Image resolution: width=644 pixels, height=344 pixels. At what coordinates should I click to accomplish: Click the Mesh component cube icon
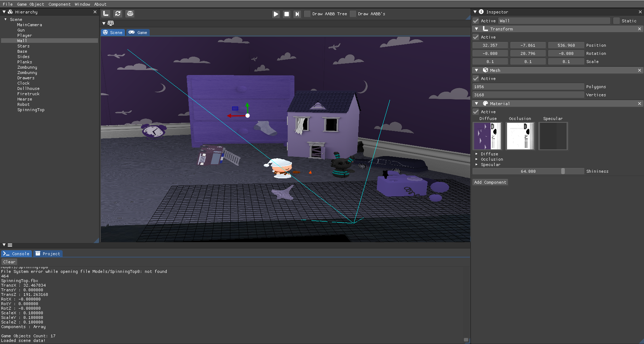tap(485, 70)
